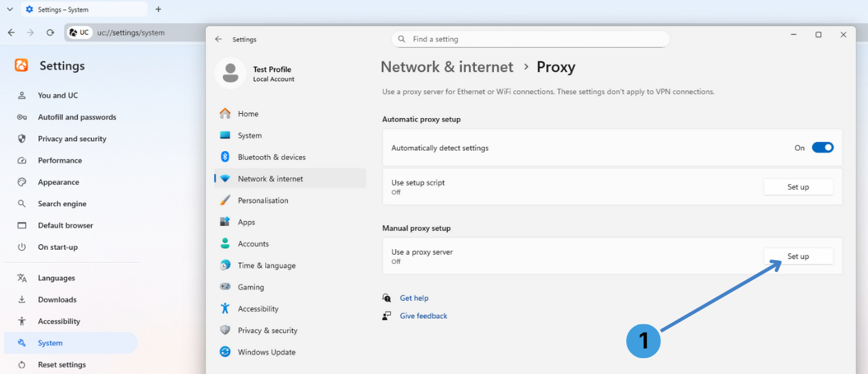The height and width of the screenshot is (374, 868).
Task: Click the Autofill and passwords key icon
Action: [x=22, y=117]
